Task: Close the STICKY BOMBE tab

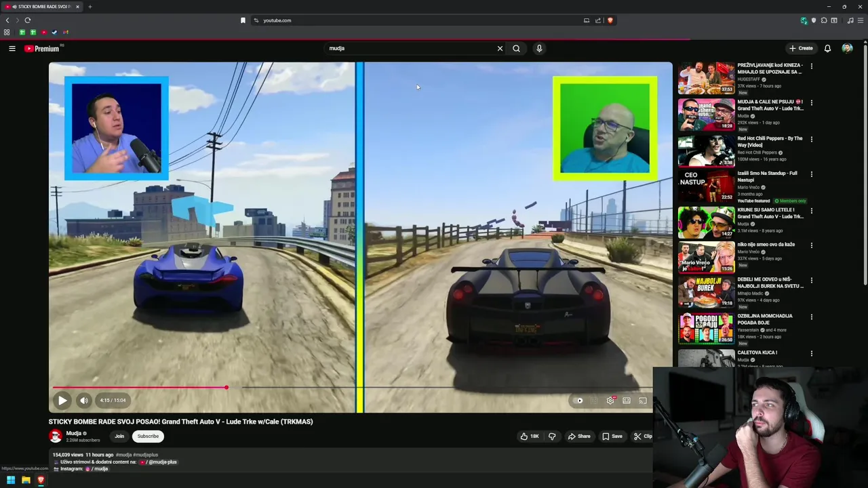Action: click(77, 7)
